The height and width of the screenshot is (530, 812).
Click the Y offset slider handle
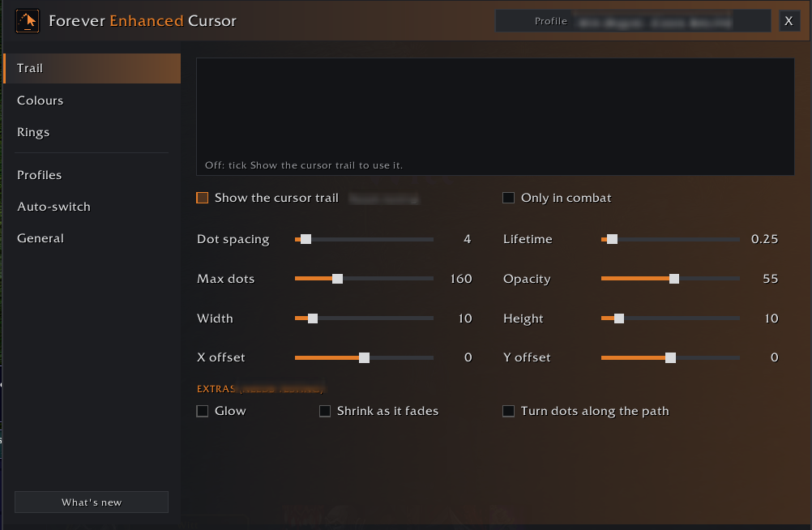coord(671,358)
